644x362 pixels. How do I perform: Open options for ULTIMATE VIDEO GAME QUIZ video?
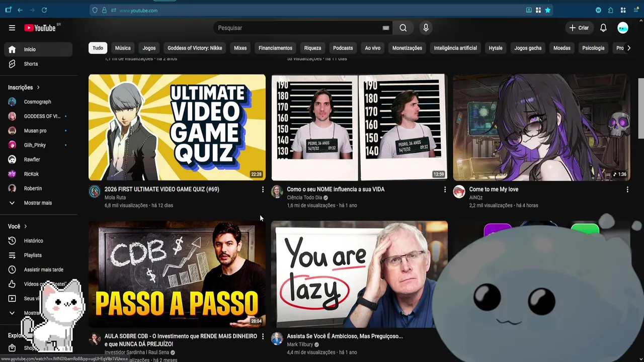click(263, 190)
